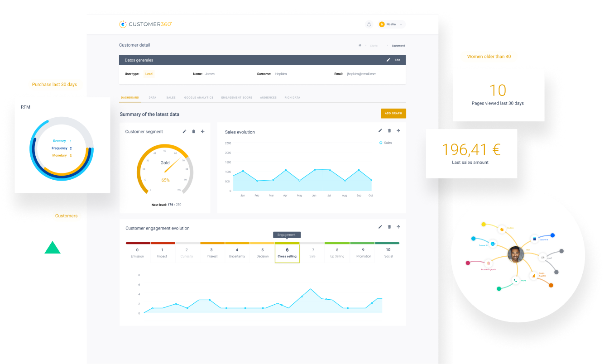Go home using the breadcrumb house icon

(359, 45)
